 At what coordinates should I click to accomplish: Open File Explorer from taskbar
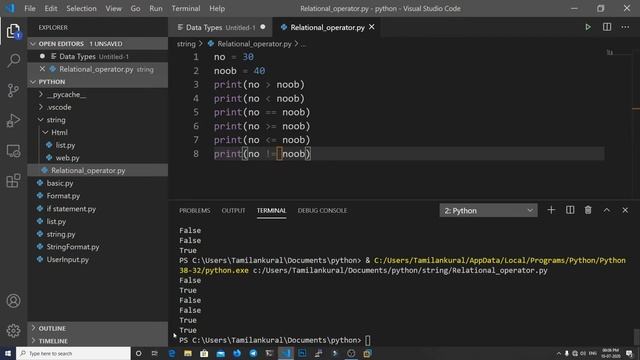[188, 353]
